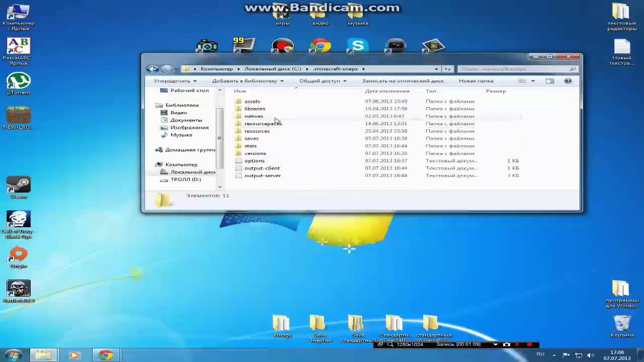Open Chrome from the taskbar
Viewport: 644px width, 362px height.
[x=106, y=355]
